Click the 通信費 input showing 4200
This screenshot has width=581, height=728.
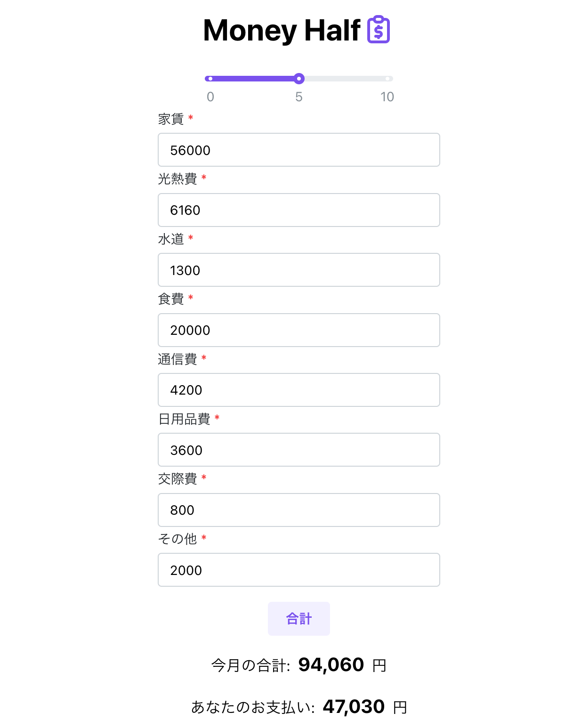click(299, 390)
